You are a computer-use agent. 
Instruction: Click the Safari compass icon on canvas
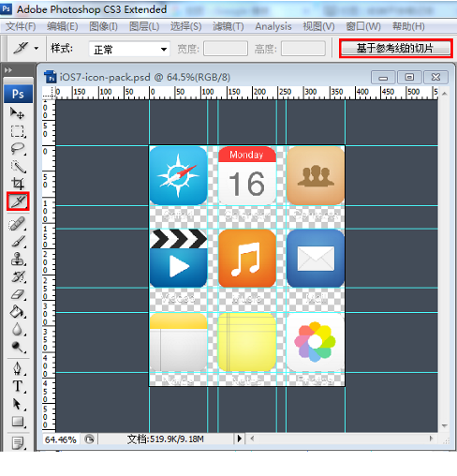(178, 175)
